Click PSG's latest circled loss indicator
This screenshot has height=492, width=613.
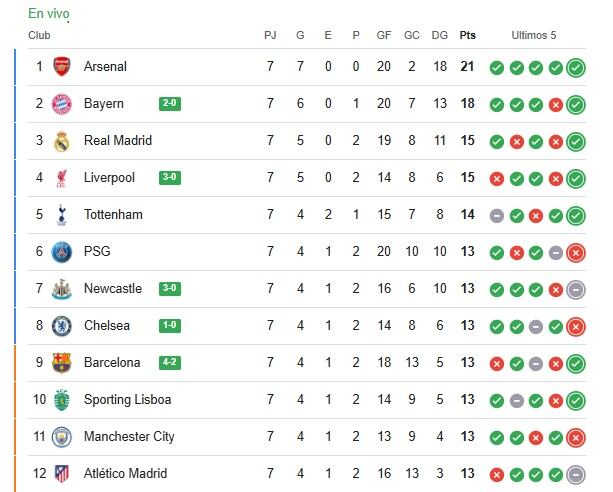575,252
